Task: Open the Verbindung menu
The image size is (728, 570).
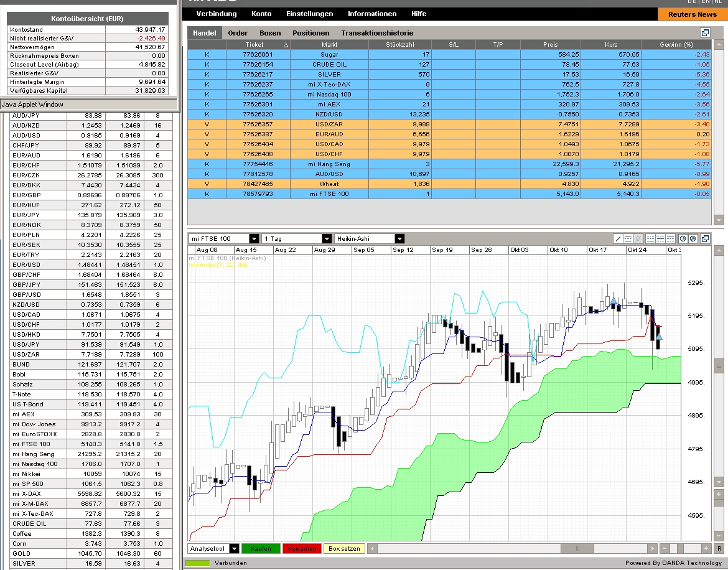Action: click(217, 14)
